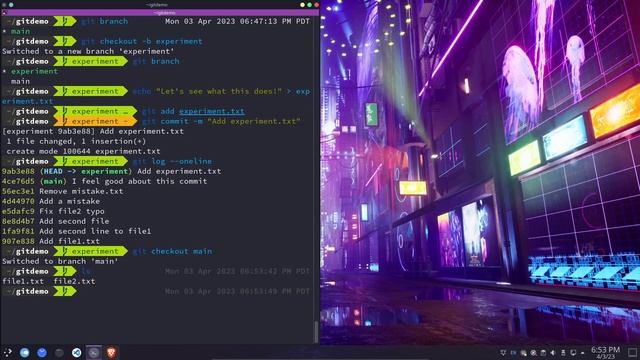
Task: Click commit hash 56ec3e1 in log
Action: (x=18, y=191)
